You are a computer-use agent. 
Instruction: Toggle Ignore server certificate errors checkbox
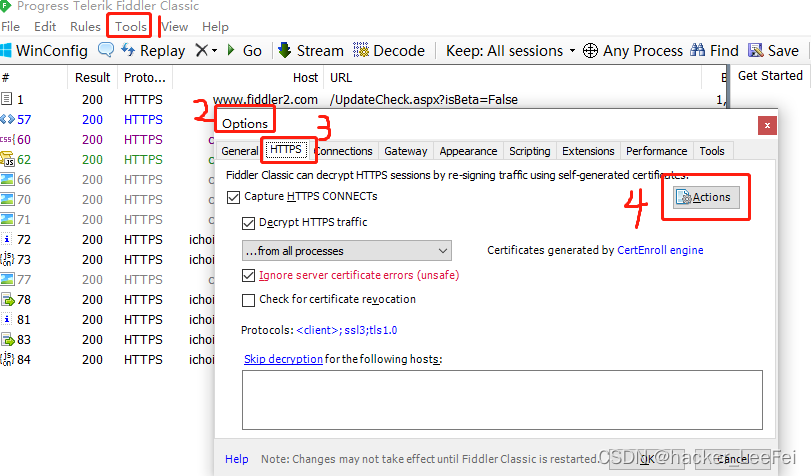[x=248, y=275]
